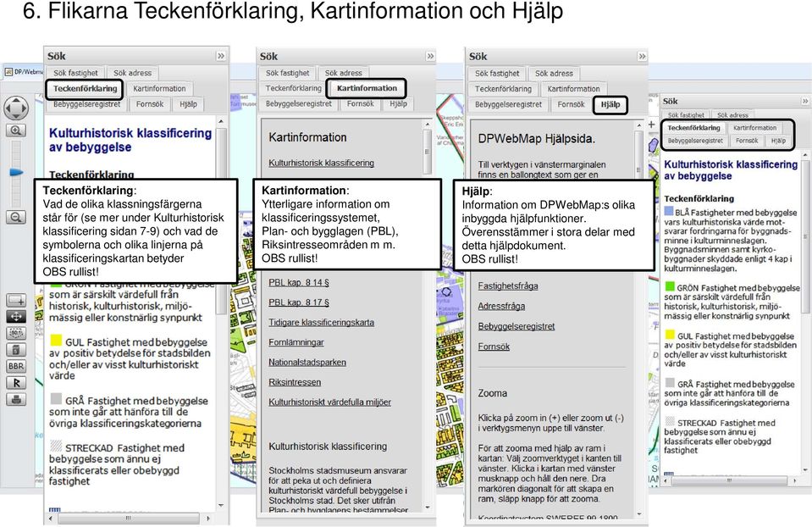Open Kartinformation tab in small rightmost panel

[x=754, y=127]
